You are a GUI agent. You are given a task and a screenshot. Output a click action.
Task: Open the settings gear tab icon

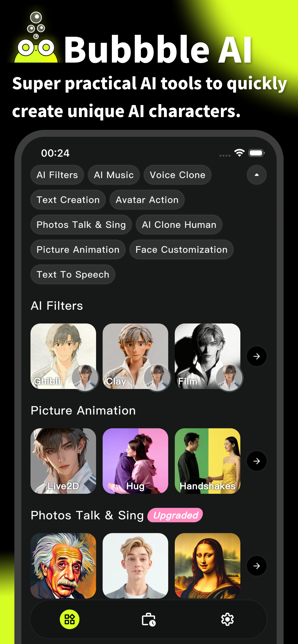(x=227, y=619)
